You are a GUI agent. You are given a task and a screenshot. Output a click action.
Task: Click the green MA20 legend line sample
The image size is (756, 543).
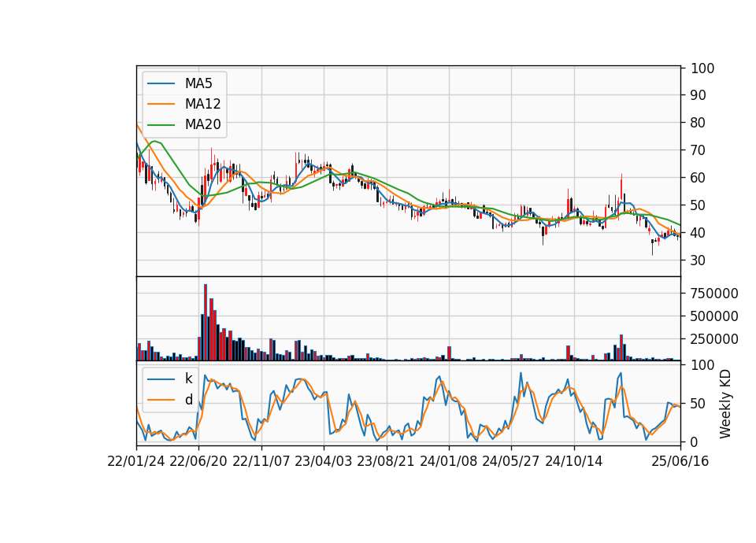click(x=161, y=124)
